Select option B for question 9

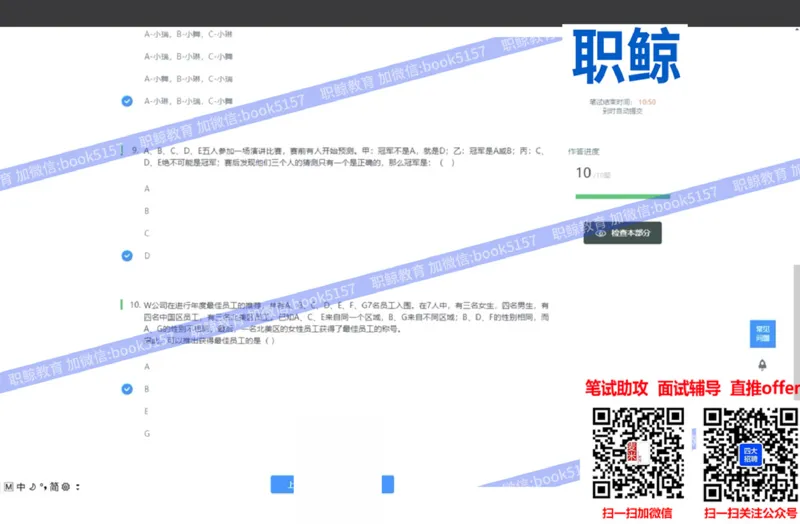(147, 211)
